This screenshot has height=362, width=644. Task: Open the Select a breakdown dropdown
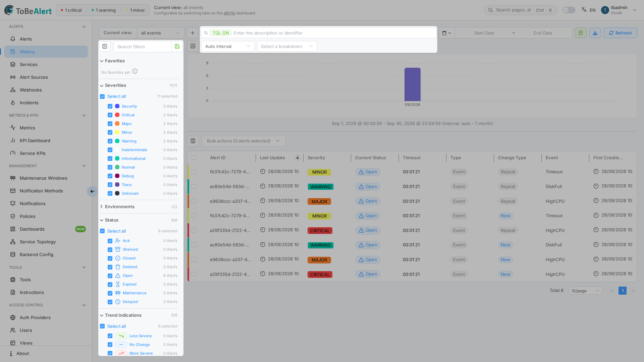[287, 46]
